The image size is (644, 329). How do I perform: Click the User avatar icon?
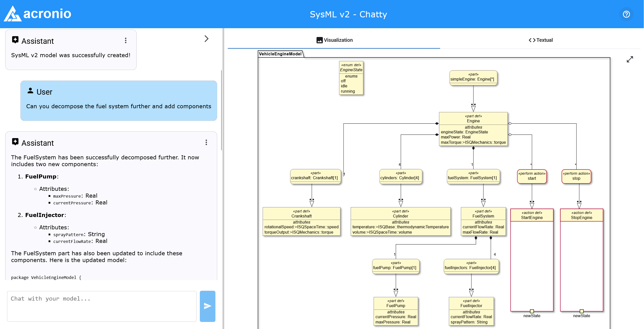pos(30,91)
